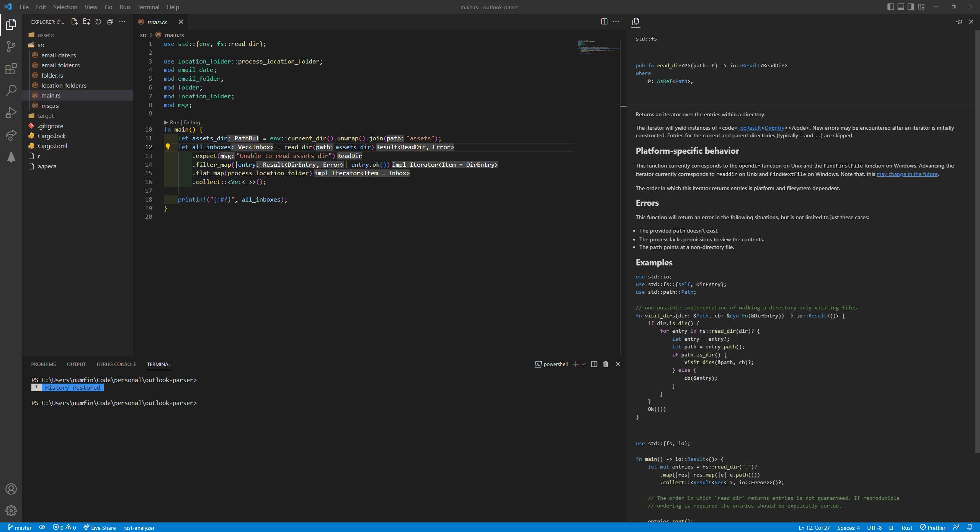980x532 pixels.
Task: Open the Source Control view
Action: click(11, 46)
